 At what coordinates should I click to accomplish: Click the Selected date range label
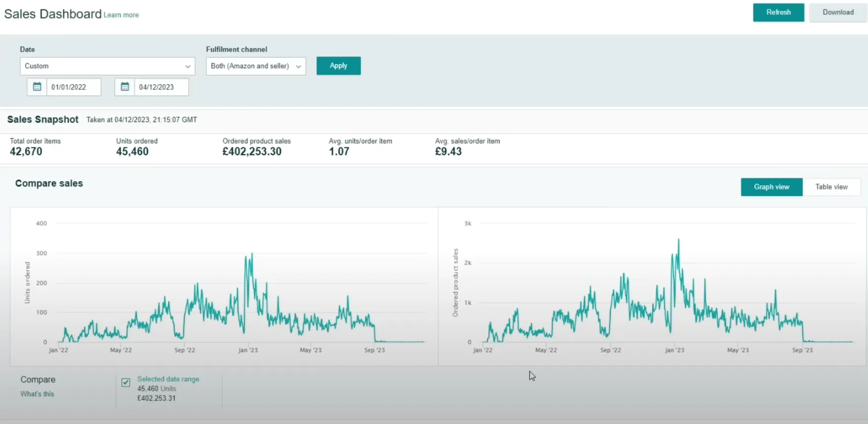[x=168, y=379]
